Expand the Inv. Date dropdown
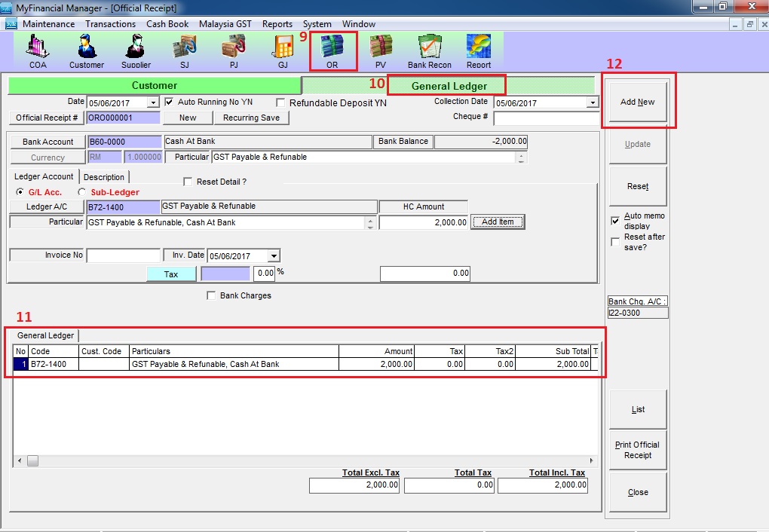The image size is (769, 532). (x=274, y=256)
